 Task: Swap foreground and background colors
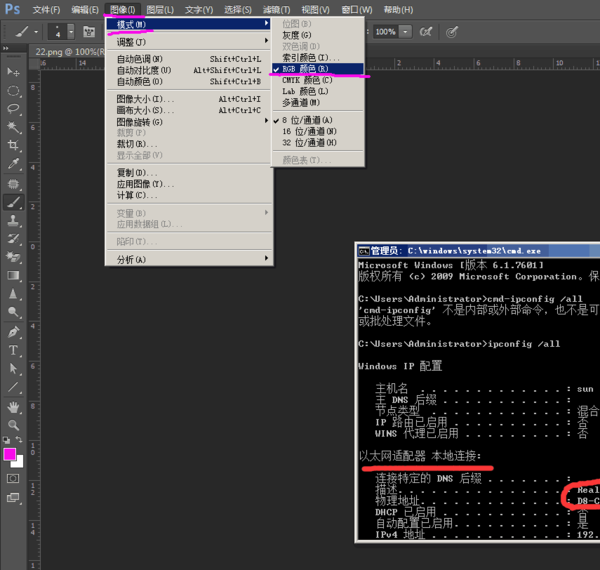19,440
